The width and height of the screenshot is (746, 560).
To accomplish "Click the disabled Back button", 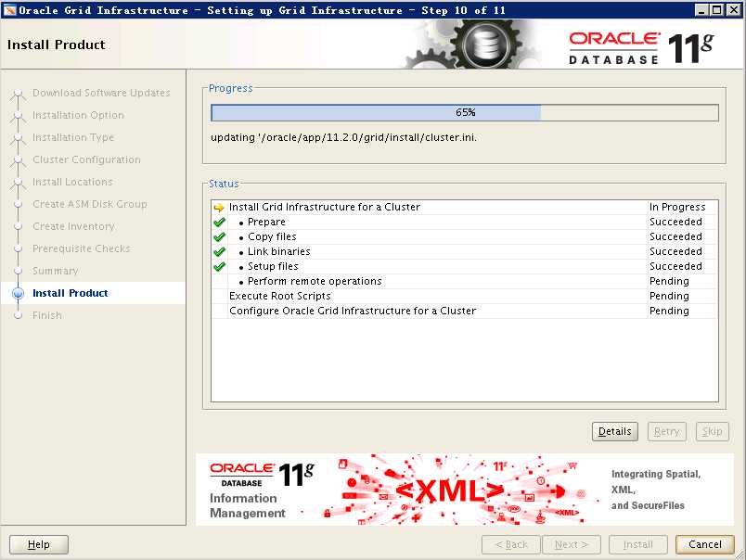I will tap(511, 544).
